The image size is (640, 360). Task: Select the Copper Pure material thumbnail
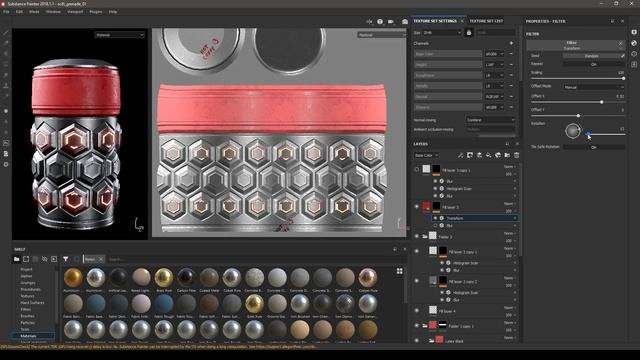(368, 278)
